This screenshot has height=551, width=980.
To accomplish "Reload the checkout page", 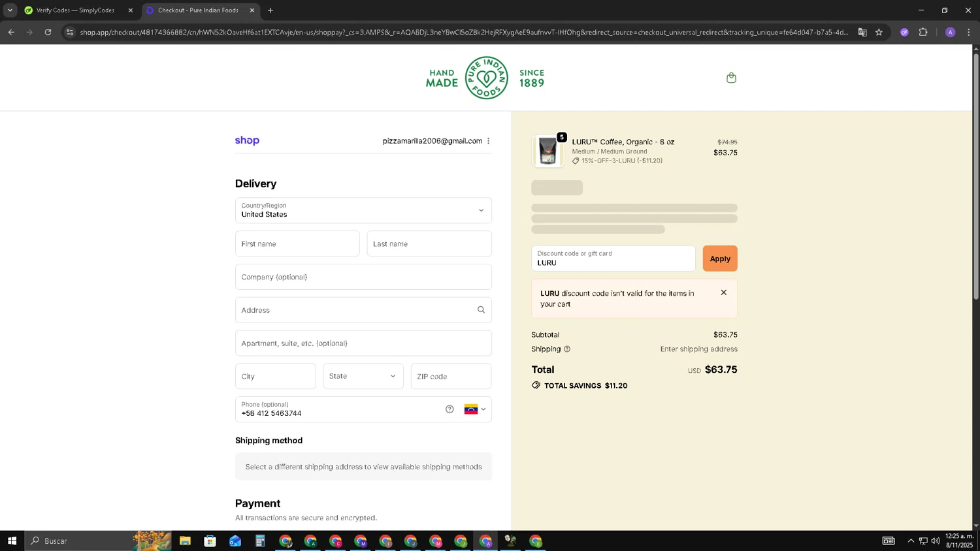I will pos(48,32).
